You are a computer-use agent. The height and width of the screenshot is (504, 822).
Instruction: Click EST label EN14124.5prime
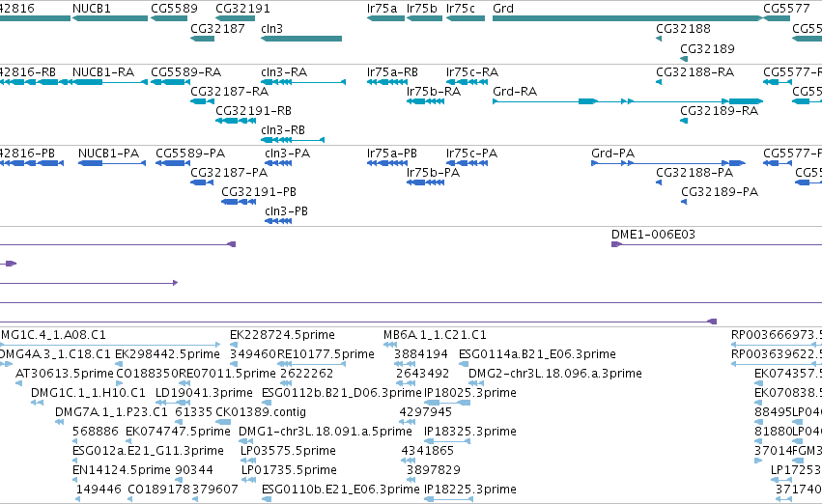122,470
